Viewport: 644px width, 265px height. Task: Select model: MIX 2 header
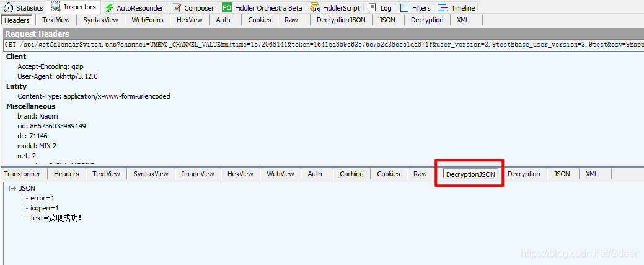(37, 146)
